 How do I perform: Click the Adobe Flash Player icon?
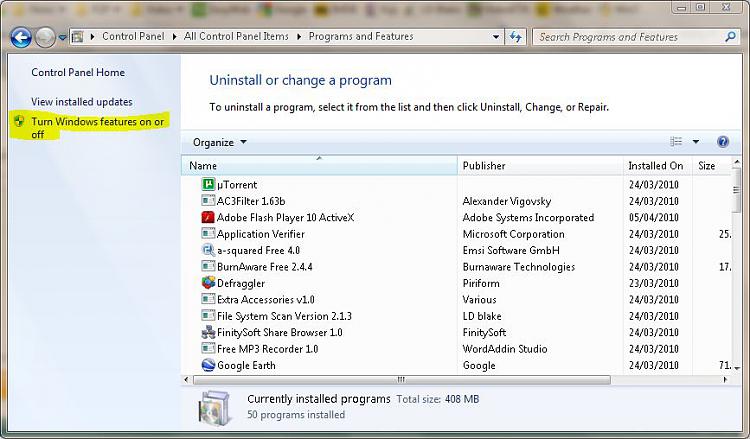point(208,217)
